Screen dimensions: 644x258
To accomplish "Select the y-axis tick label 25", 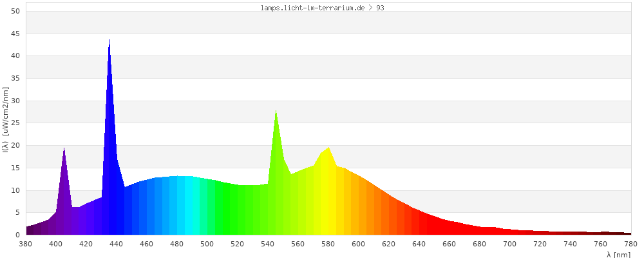I will tap(16, 123).
